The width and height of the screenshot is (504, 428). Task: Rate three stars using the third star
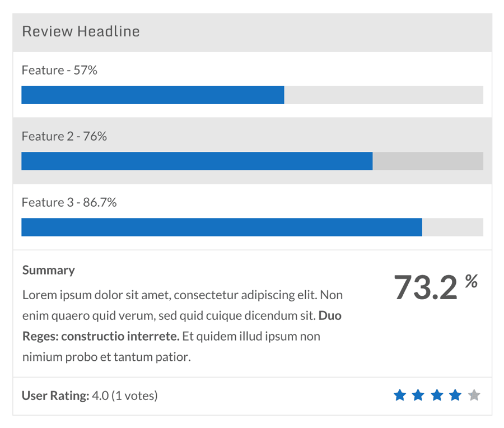tap(437, 395)
